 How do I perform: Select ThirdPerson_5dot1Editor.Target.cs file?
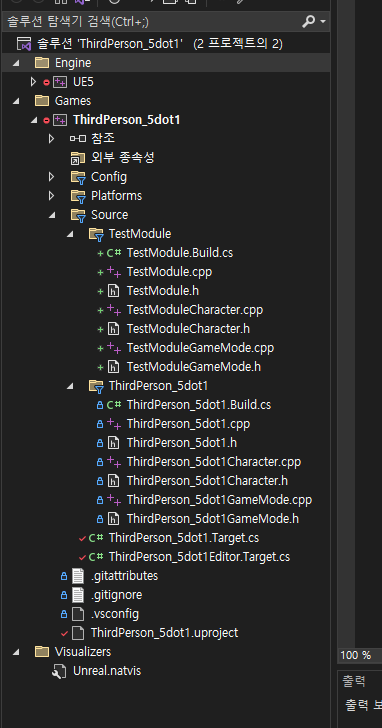click(x=199, y=557)
